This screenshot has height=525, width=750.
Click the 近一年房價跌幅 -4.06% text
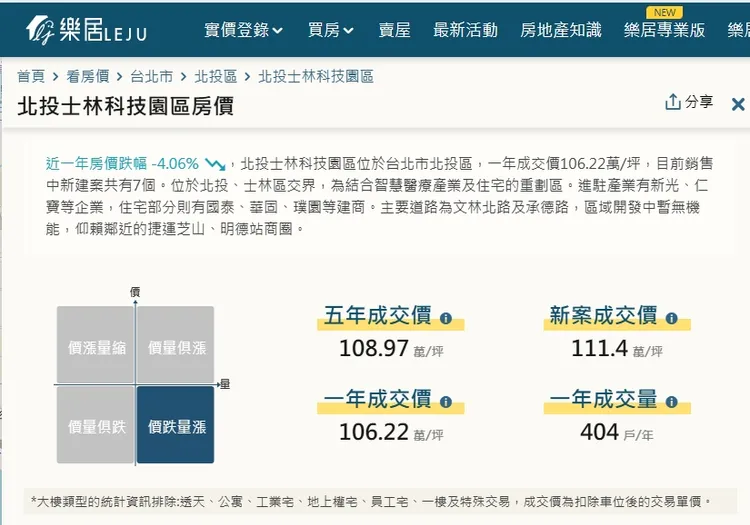click(122, 164)
